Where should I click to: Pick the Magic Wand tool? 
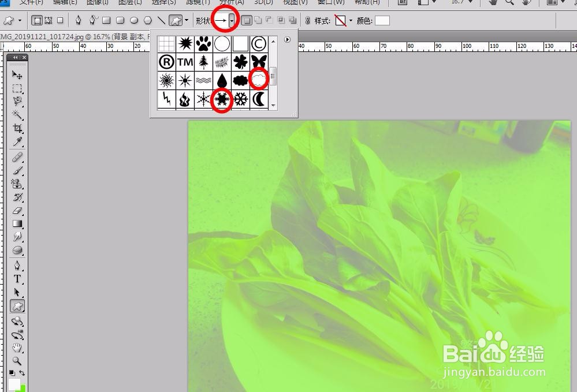tap(17, 115)
